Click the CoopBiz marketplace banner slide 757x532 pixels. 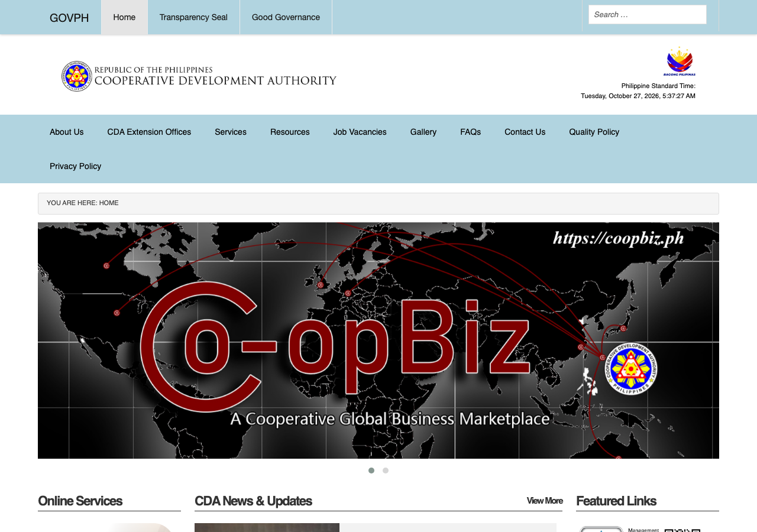coord(378,340)
